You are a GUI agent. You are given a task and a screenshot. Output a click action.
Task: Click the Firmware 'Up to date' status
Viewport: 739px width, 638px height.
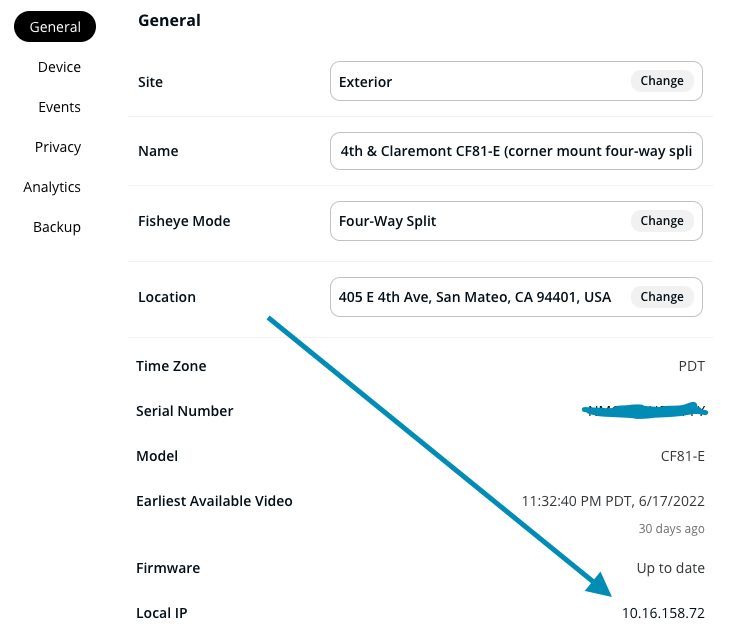(x=670, y=568)
